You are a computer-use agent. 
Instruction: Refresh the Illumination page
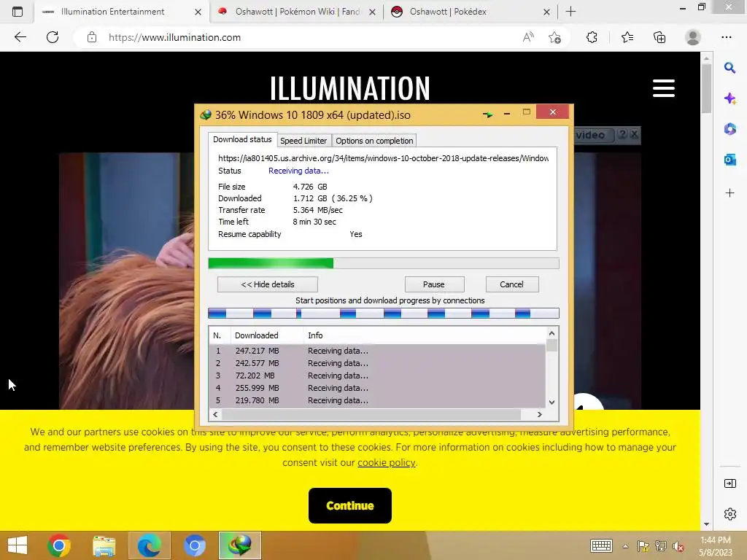53,37
